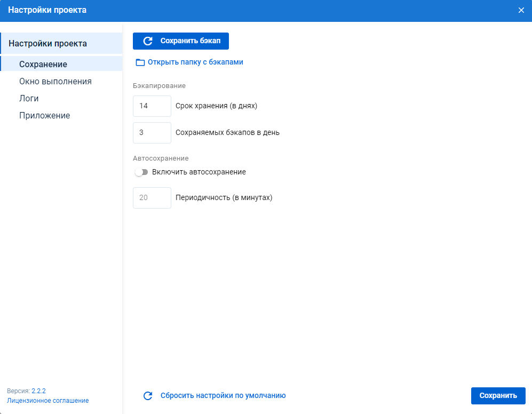Enable the autosave toggle switch

pyautogui.click(x=141, y=172)
